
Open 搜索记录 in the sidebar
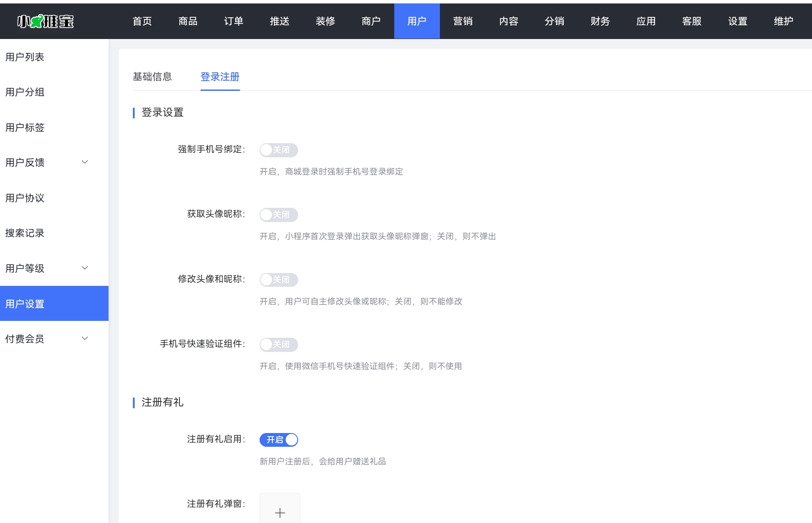pos(25,233)
